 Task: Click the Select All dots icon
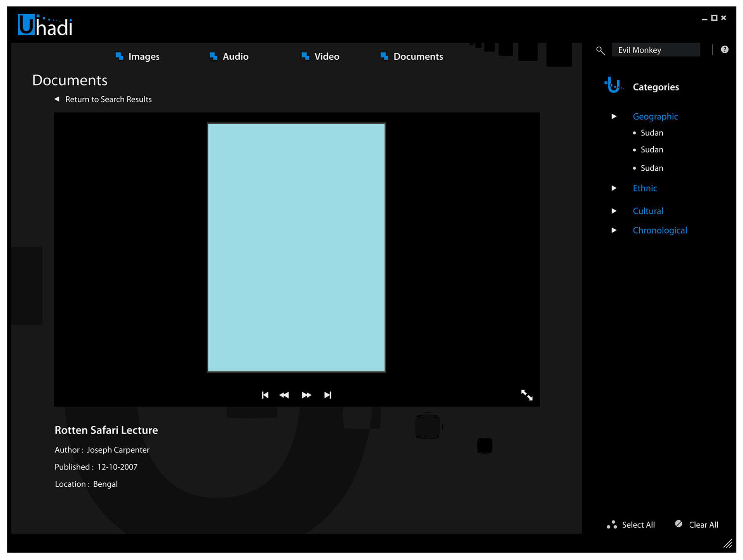pyautogui.click(x=612, y=524)
